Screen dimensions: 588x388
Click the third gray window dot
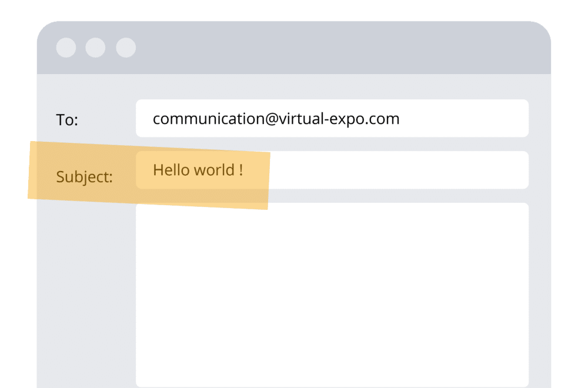(x=126, y=48)
